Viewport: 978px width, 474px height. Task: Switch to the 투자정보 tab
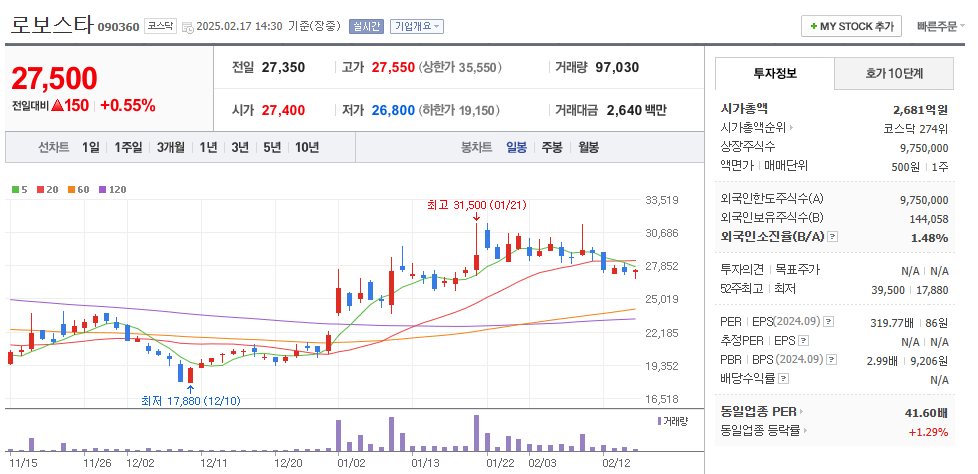(775, 74)
